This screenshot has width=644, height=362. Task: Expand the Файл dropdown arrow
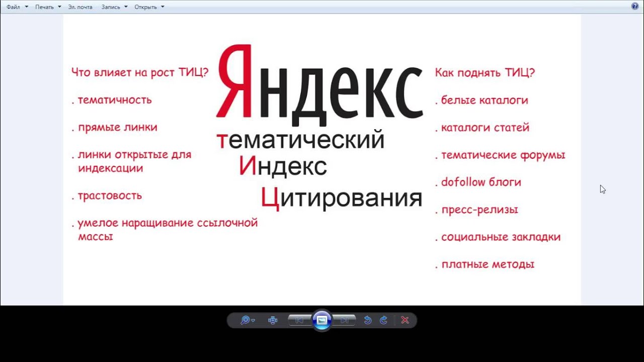tap(26, 7)
